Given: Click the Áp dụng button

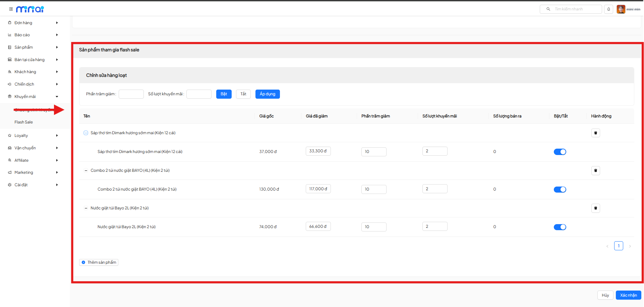Looking at the screenshot, I should point(267,94).
